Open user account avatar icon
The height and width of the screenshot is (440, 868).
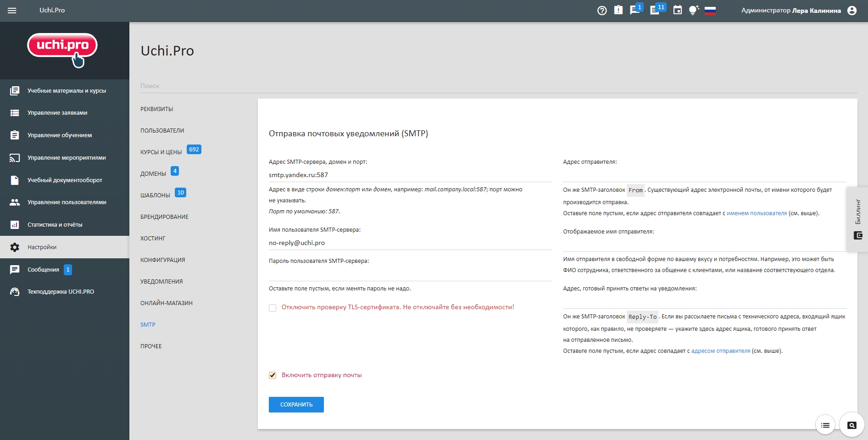(852, 11)
